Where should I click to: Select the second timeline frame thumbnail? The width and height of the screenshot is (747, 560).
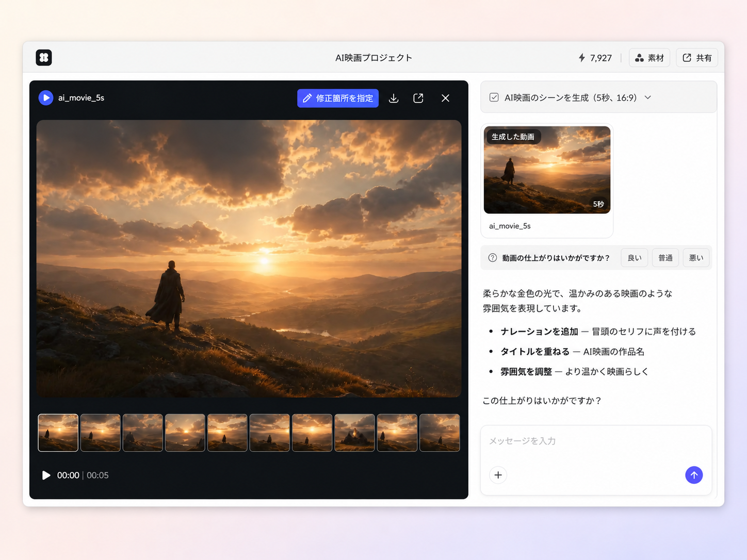pos(101,433)
